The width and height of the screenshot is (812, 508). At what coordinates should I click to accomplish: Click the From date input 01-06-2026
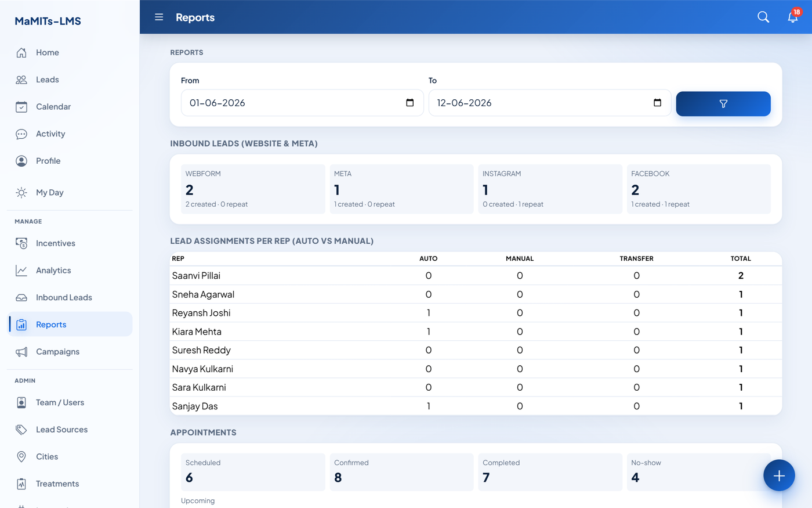302,103
